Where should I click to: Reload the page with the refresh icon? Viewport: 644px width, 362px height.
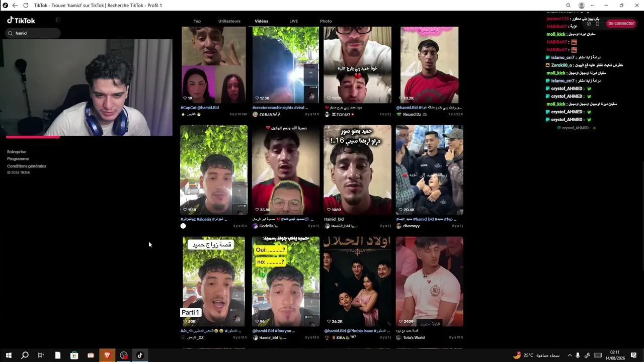click(x=26, y=6)
